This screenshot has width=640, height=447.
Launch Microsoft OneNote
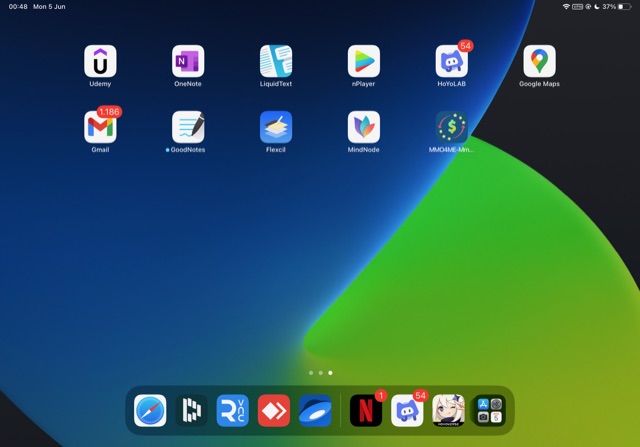click(x=188, y=61)
